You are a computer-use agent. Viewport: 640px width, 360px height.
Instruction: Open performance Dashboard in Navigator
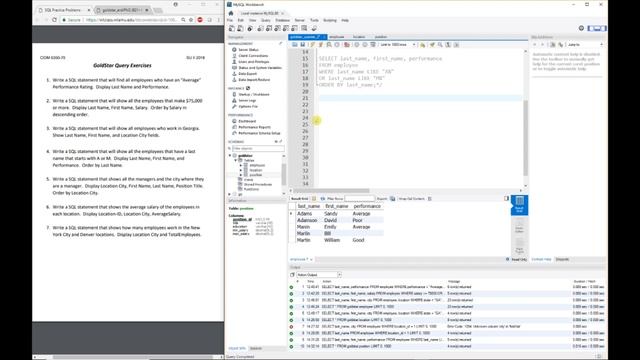[x=247, y=121]
